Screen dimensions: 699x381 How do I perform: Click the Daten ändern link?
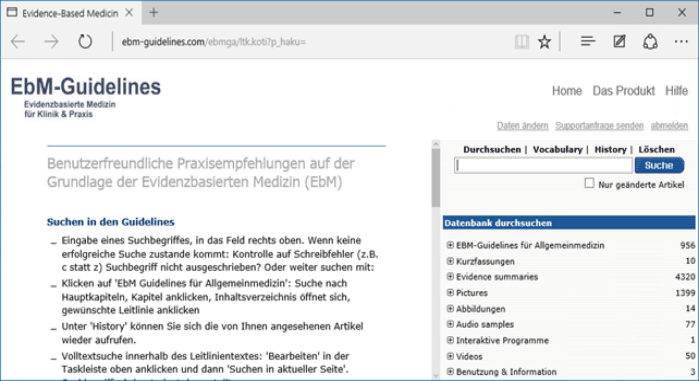pyautogui.click(x=522, y=126)
